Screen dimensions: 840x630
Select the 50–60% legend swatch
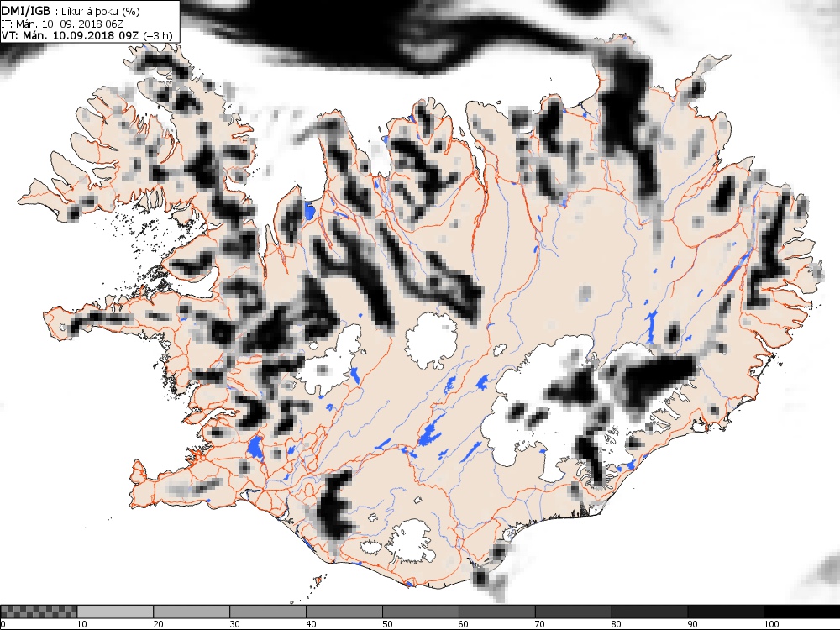tap(421, 612)
